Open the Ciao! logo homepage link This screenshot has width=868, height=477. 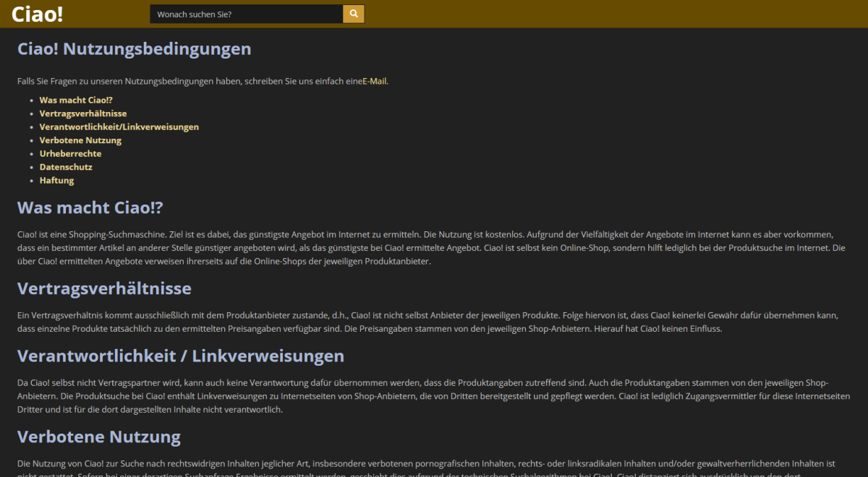(38, 14)
